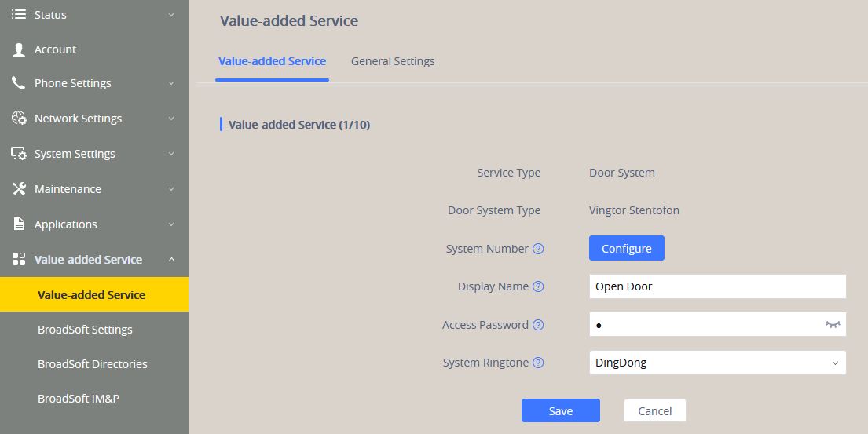
Task: Click help icon beside Display Name
Action: 538,286
